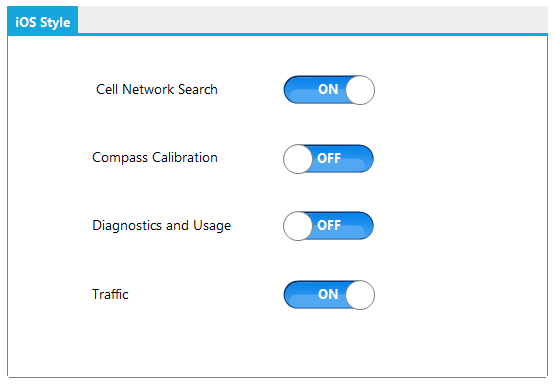Click ON text inside the Traffic switch

coord(328,294)
